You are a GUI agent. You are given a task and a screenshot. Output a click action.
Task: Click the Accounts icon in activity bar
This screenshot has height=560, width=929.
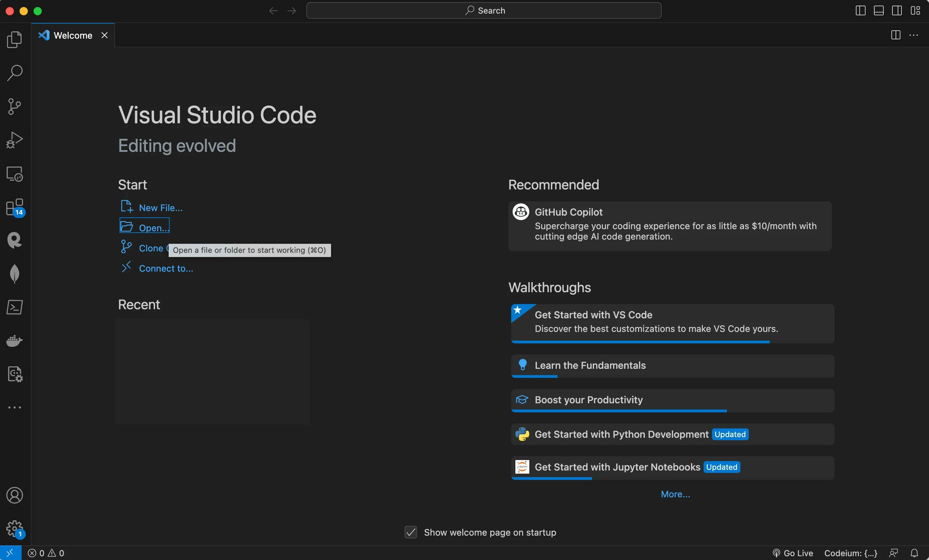[14, 495]
